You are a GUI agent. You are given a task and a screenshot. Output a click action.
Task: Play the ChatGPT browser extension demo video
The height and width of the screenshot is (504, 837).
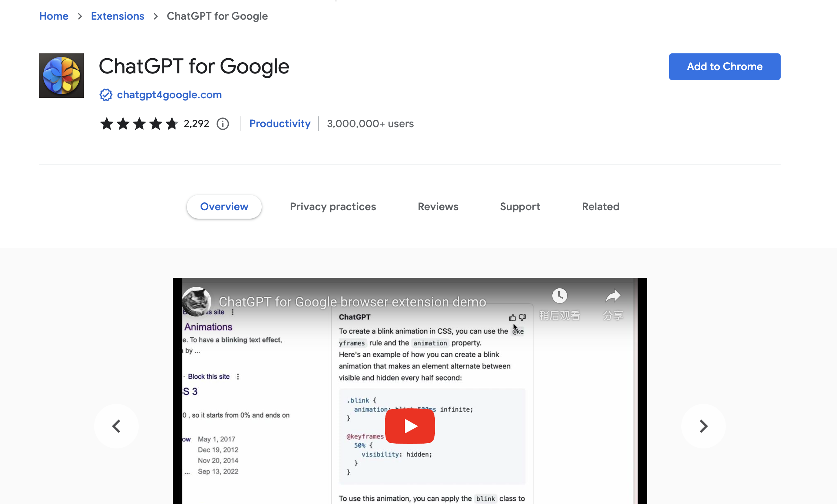[410, 425]
